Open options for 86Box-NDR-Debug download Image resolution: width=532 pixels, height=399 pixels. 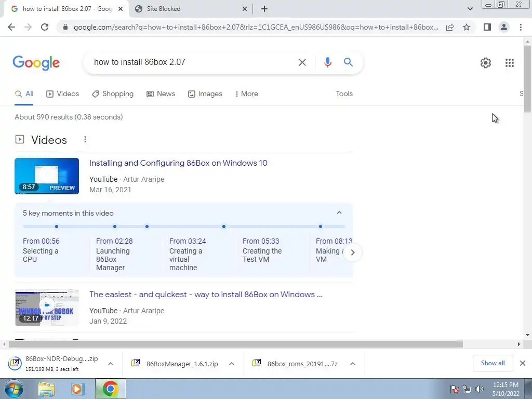click(111, 364)
